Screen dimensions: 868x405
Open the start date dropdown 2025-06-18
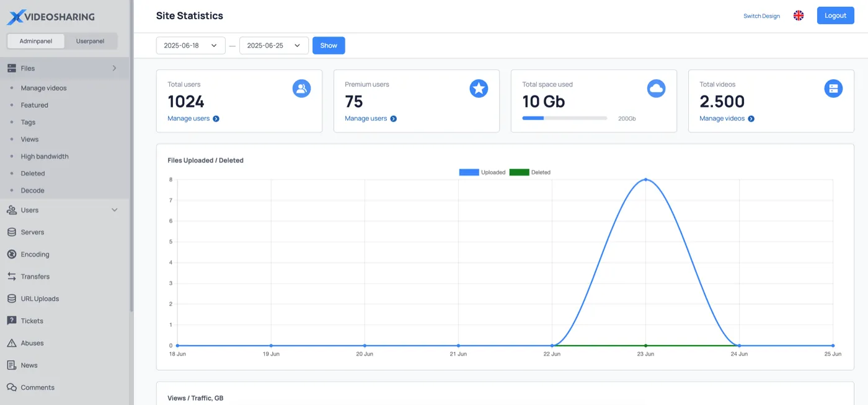click(x=191, y=46)
